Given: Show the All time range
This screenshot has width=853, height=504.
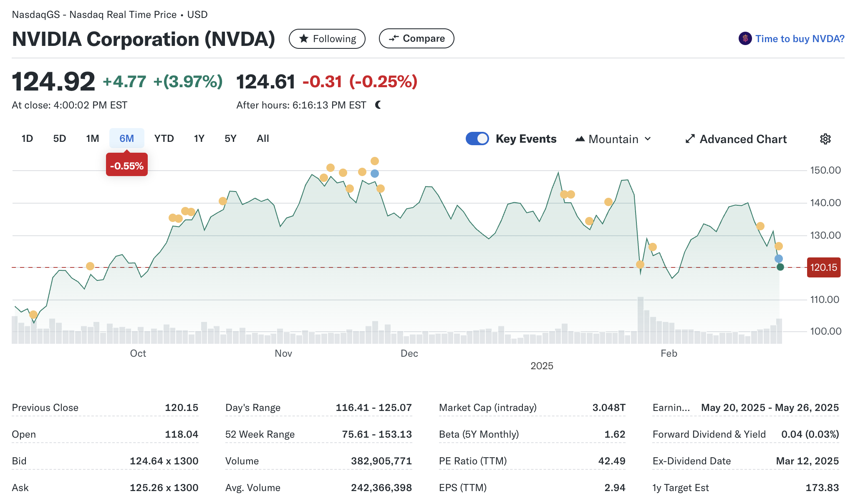Looking at the screenshot, I should click(262, 139).
